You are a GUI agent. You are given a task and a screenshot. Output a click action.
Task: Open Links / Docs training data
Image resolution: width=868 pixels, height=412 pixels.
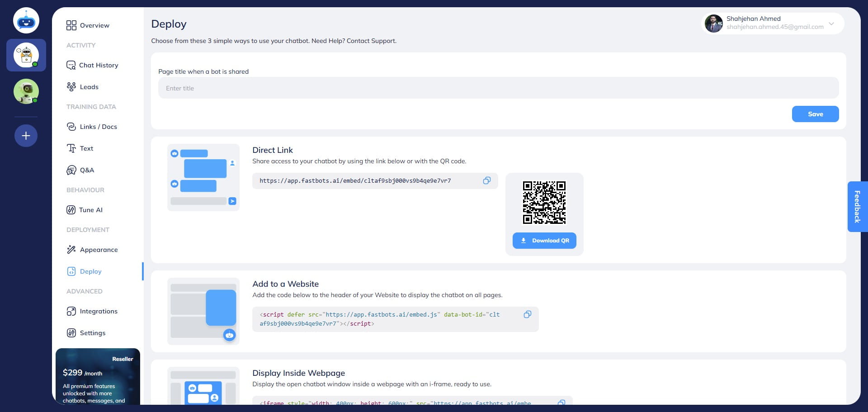(98, 127)
